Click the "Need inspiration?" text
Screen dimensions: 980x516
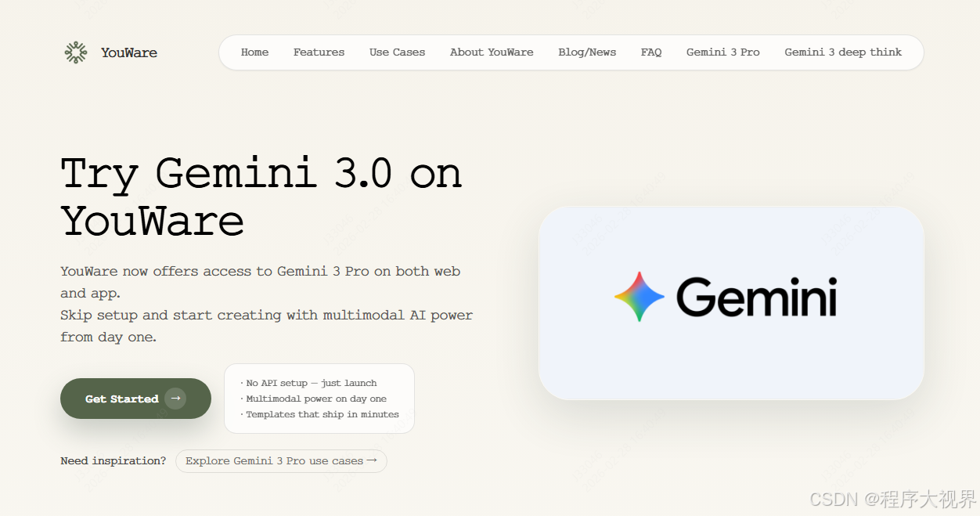click(113, 461)
